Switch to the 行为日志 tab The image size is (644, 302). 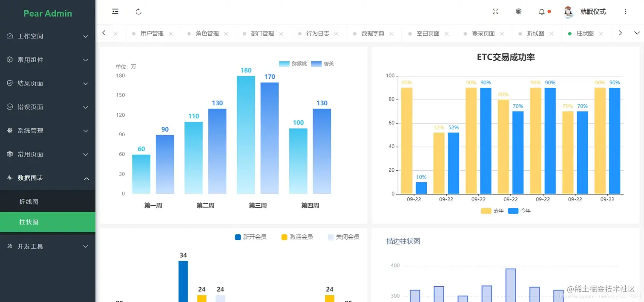318,33
